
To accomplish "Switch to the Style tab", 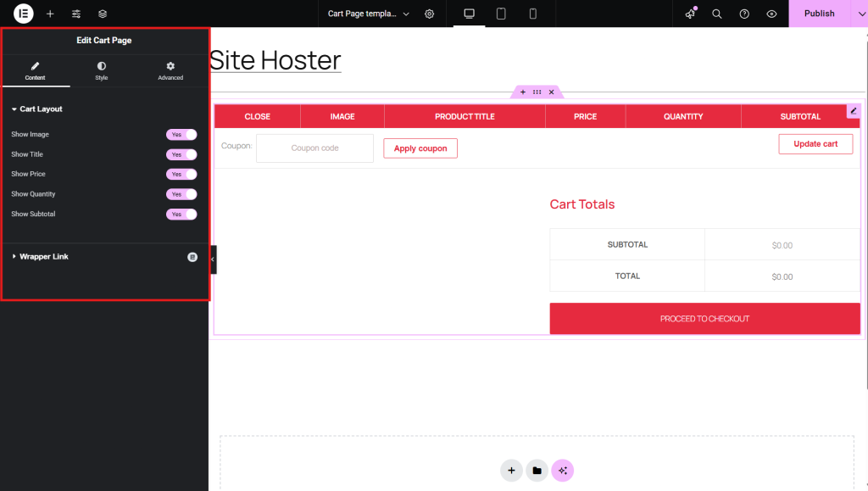I will pos(101,72).
